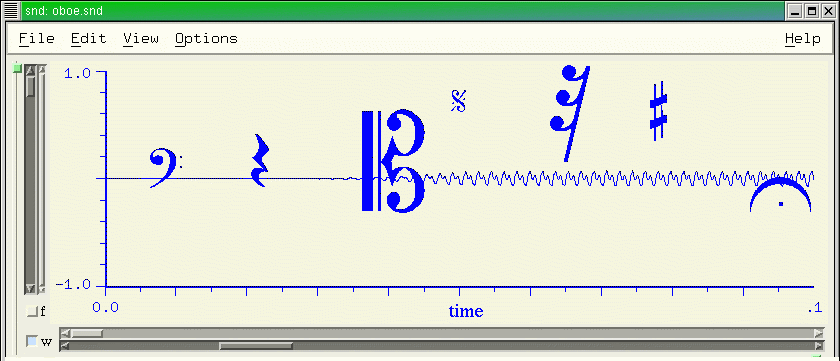
Task: Click right arrow of upper horizontal scrollbar
Action: click(819, 333)
